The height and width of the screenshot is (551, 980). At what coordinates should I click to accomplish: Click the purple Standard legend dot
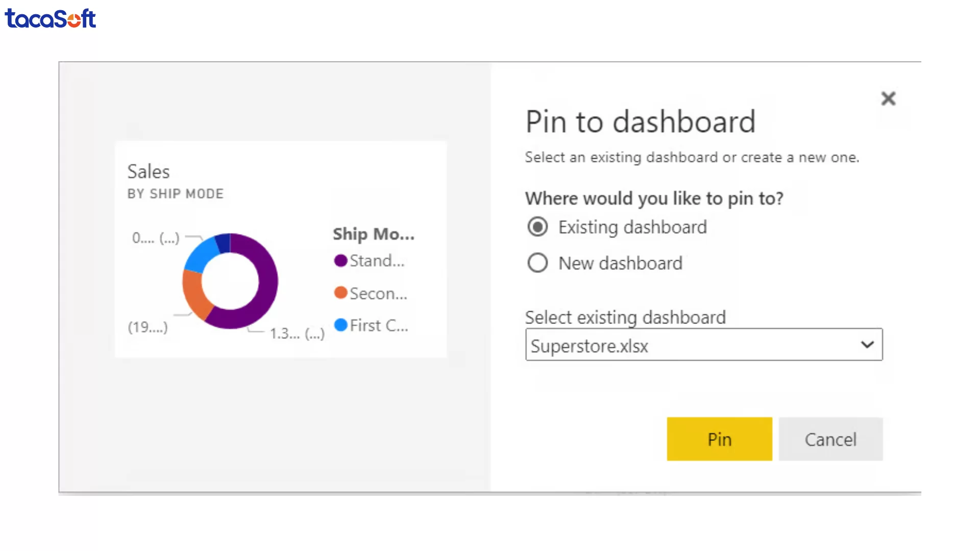pyautogui.click(x=340, y=260)
